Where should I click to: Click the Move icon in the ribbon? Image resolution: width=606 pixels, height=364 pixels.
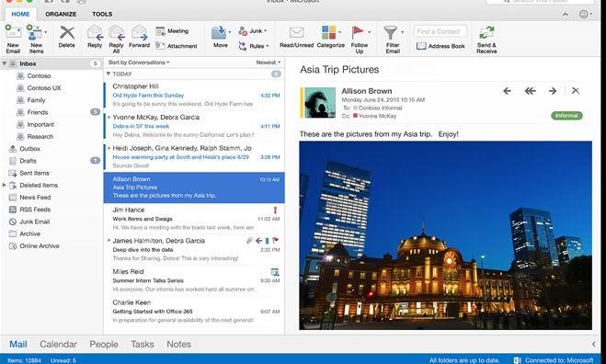coord(219,33)
